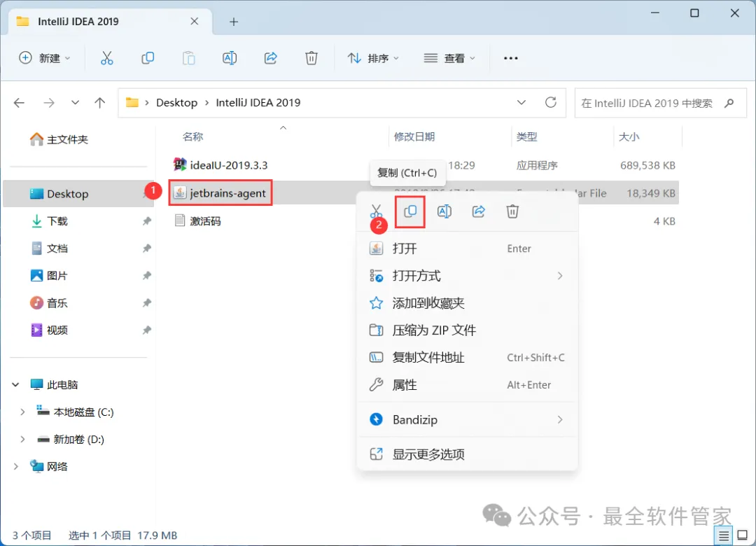This screenshot has width=756, height=546.
Task: Open the 排序 (Sort) dropdown
Action: [373, 58]
